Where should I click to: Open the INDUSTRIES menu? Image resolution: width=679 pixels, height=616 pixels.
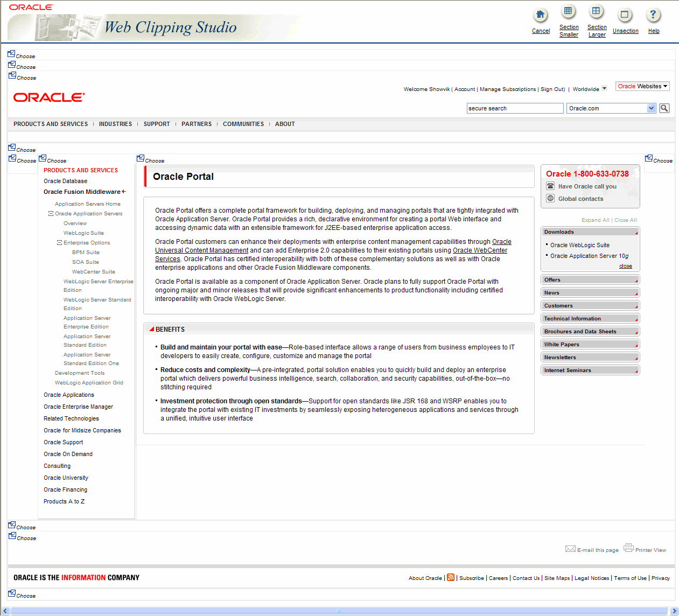(115, 124)
